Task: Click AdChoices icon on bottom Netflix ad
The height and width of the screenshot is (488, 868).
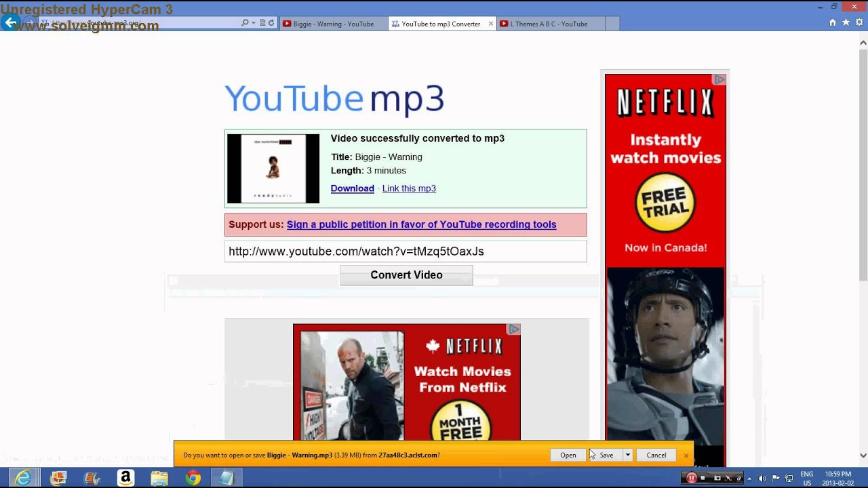Action: tap(514, 329)
